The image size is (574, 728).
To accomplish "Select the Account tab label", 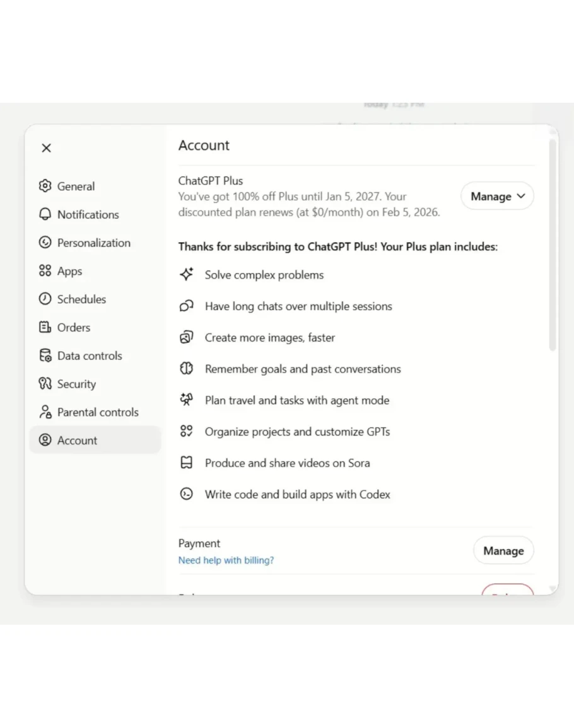I will [x=77, y=441].
